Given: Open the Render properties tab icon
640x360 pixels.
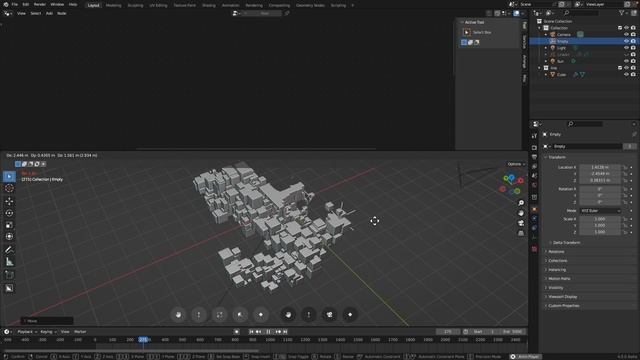Looking at the screenshot, I should [534, 147].
